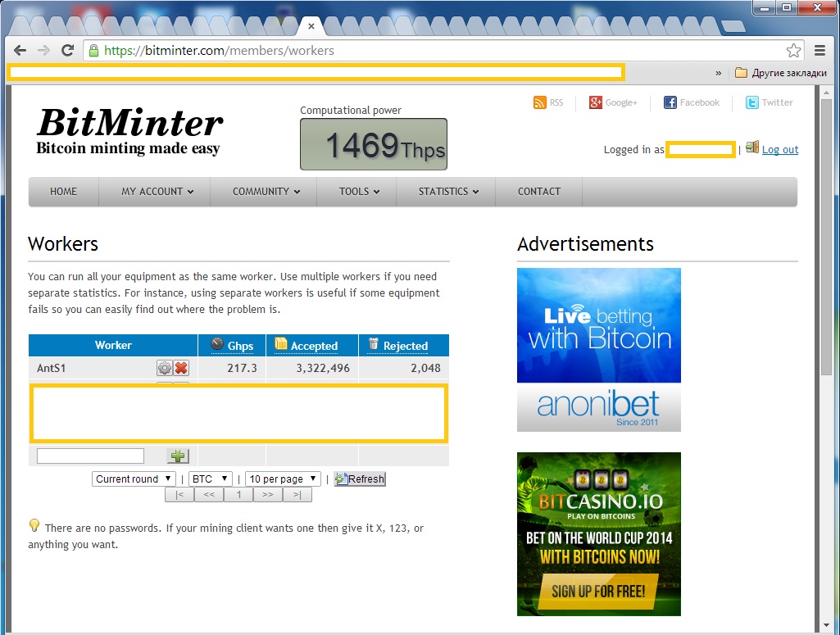Image resolution: width=840 pixels, height=635 pixels.
Task: Click the browser forward arrow
Action: click(44, 50)
